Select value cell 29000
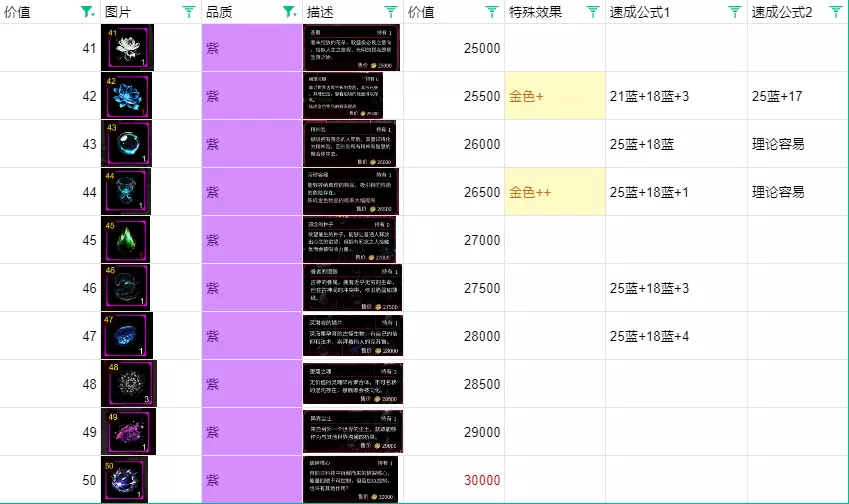849x504 pixels. (454, 431)
